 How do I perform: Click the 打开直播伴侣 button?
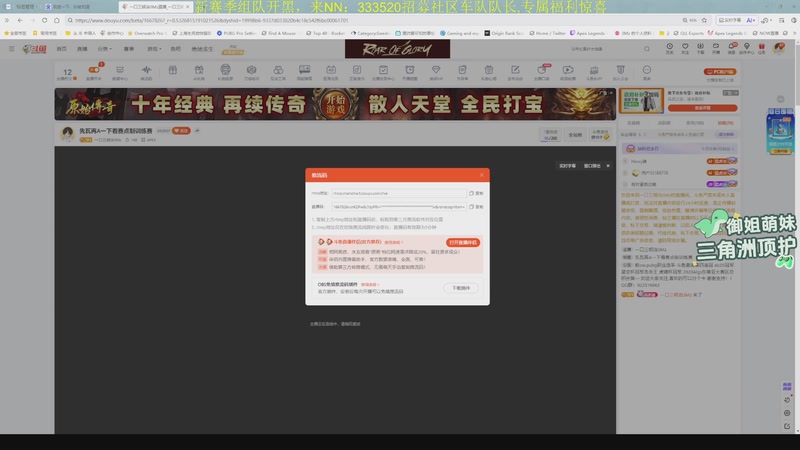coord(463,242)
